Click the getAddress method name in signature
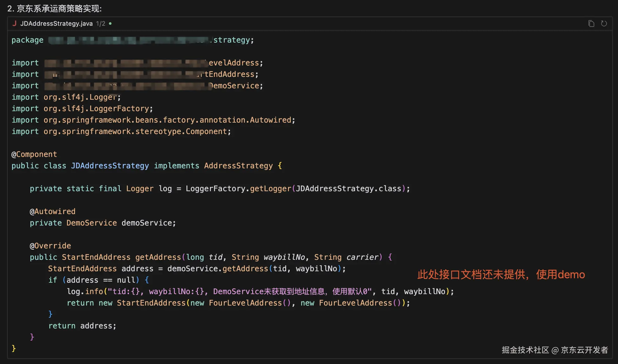Image resolution: width=618 pixels, height=364 pixels. [158, 257]
